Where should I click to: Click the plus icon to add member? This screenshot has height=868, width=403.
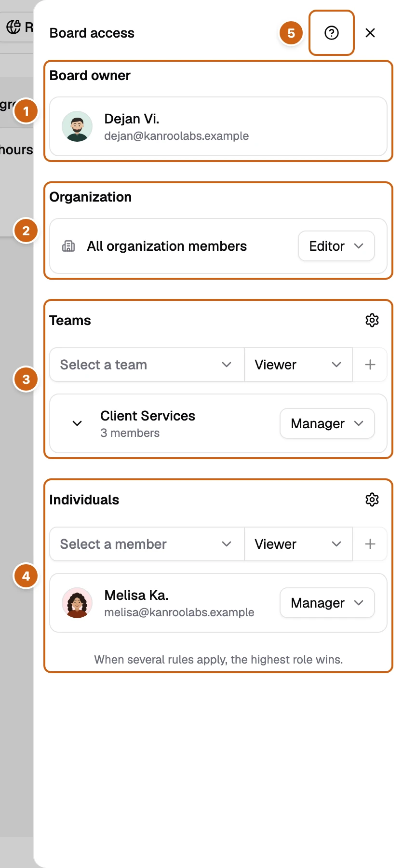click(370, 544)
